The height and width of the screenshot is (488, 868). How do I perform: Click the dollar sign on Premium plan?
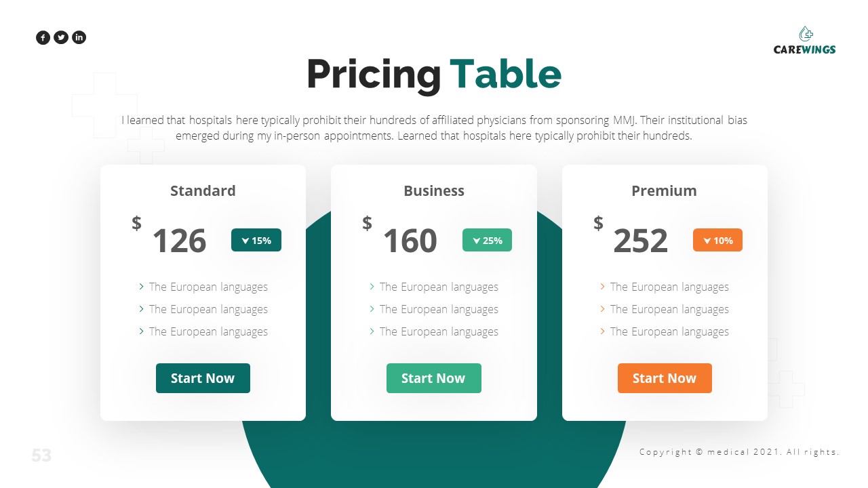pos(598,223)
